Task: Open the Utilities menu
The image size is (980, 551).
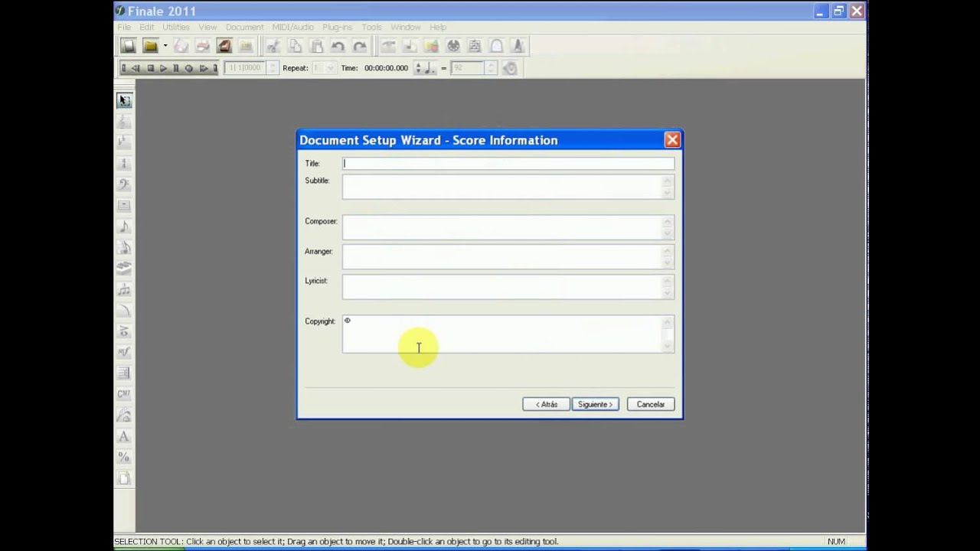Action: click(176, 27)
